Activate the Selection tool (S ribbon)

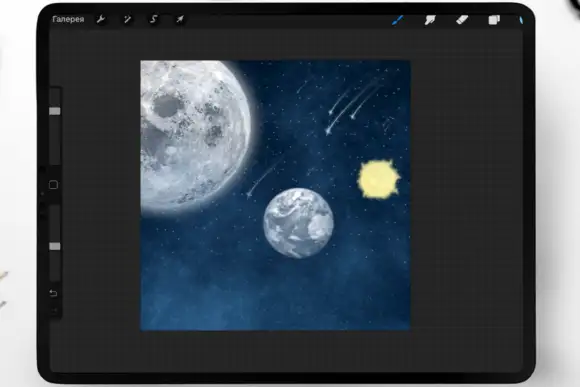pos(154,19)
